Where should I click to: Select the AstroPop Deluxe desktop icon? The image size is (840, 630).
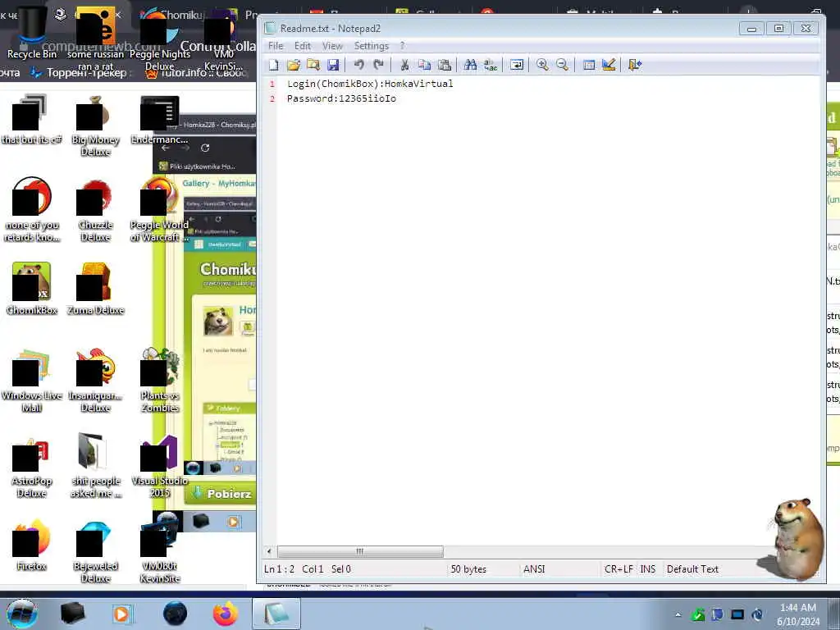click(32, 467)
